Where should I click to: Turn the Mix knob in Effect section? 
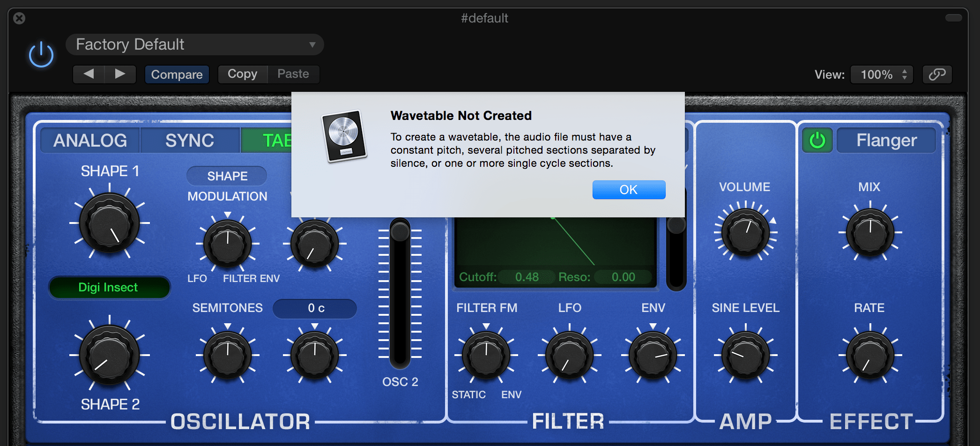point(869,232)
